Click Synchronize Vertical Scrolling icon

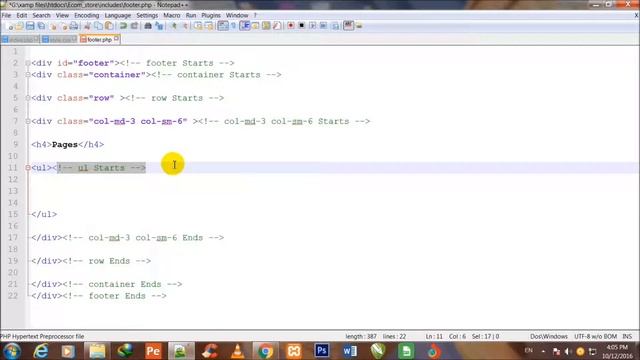coord(198,26)
